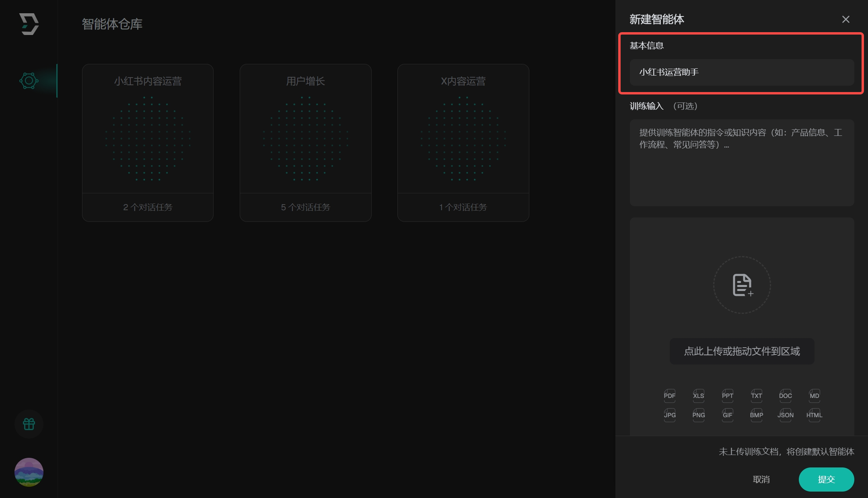Click the gift rewards icon
The height and width of the screenshot is (498, 868).
[29, 424]
